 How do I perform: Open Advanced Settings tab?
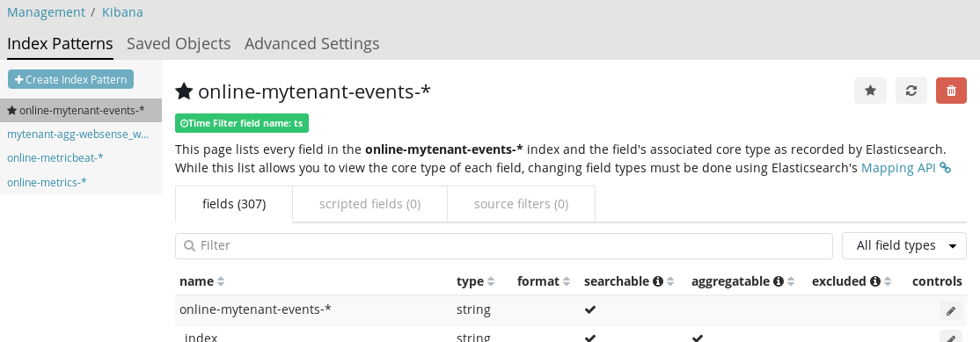tap(312, 44)
